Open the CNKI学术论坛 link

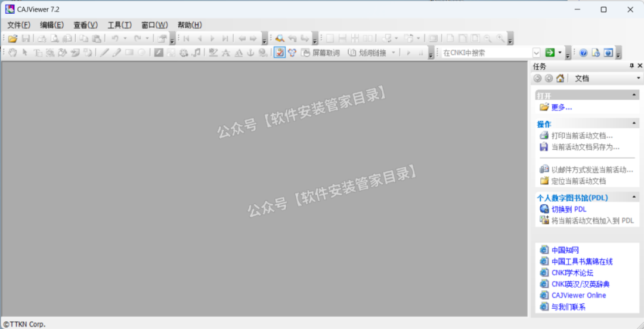coord(572,273)
